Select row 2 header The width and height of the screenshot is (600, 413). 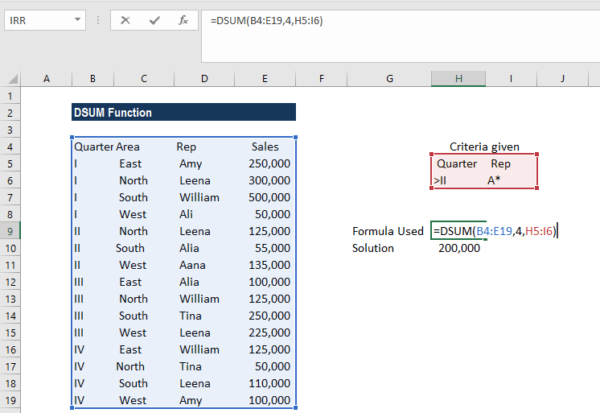[10, 113]
